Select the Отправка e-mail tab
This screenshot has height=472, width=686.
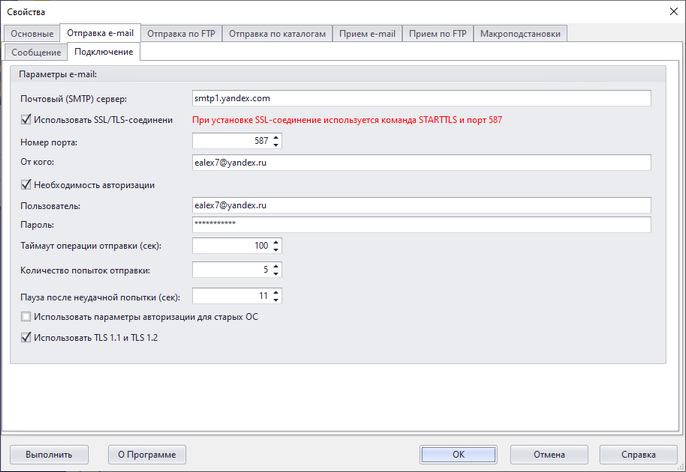(x=100, y=33)
